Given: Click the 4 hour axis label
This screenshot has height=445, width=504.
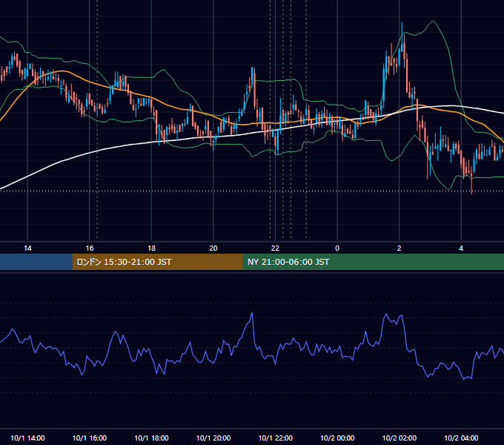Looking at the screenshot, I should pyautogui.click(x=461, y=248).
